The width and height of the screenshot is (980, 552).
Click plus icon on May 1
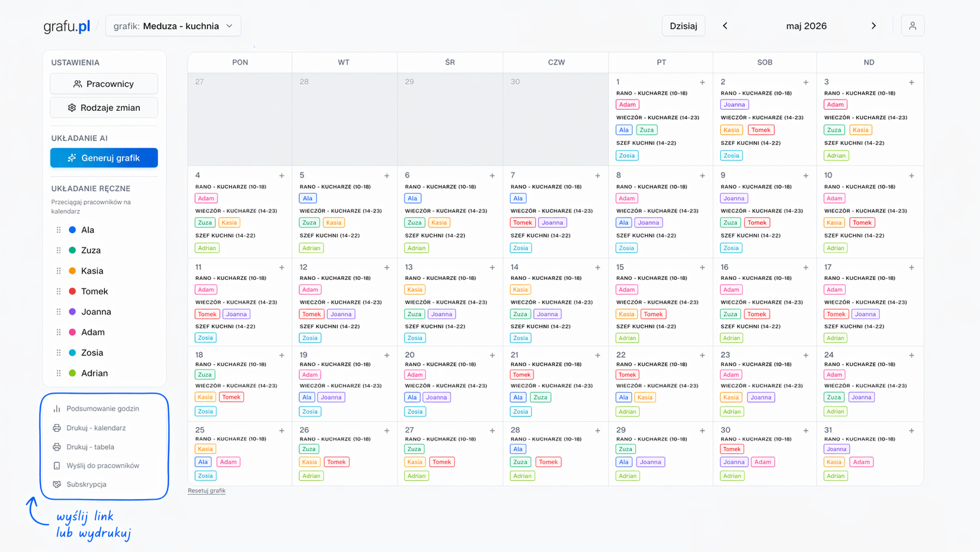tap(702, 83)
